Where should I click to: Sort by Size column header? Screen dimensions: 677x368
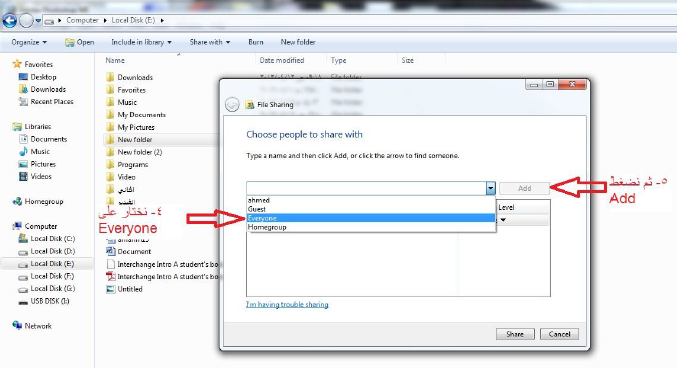click(408, 60)
